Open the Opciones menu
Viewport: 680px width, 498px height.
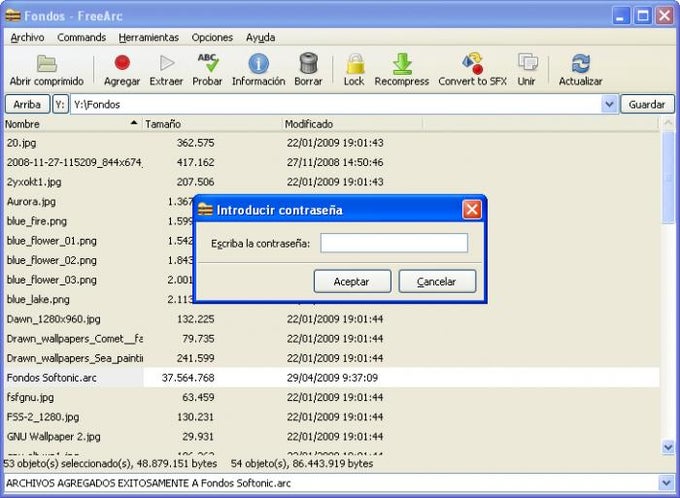click(212, 38)
